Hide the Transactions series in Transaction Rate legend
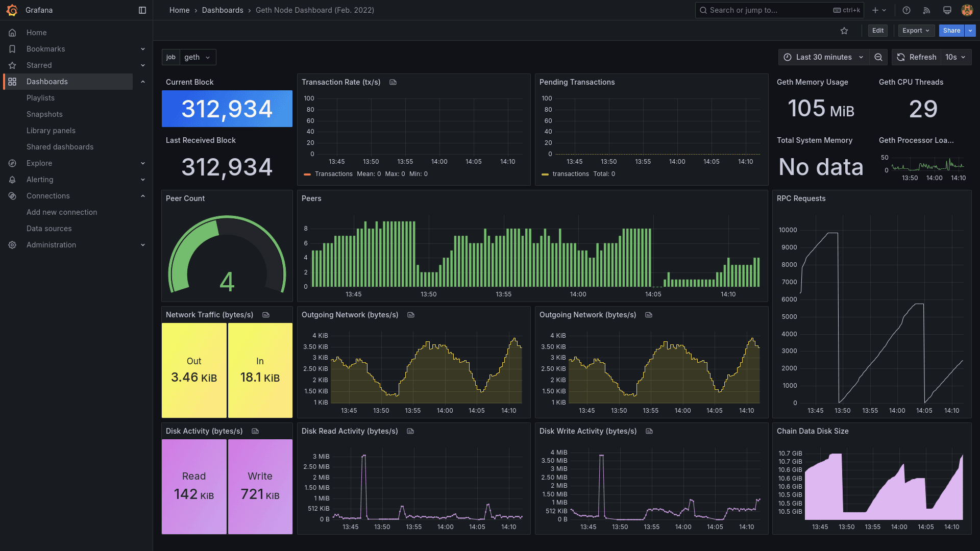Viewport: 980px width, 551px height. [x=334, y=174]
